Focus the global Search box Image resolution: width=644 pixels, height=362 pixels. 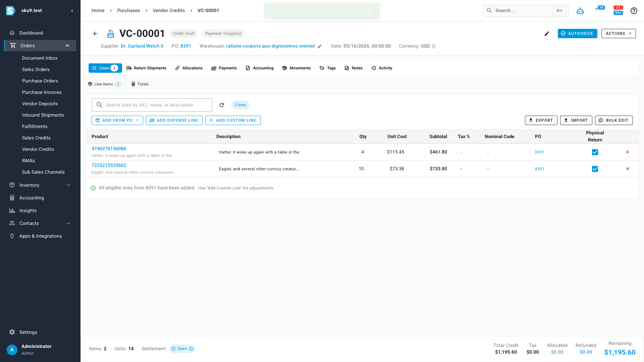pyautogui.click(x=526, y=11)
